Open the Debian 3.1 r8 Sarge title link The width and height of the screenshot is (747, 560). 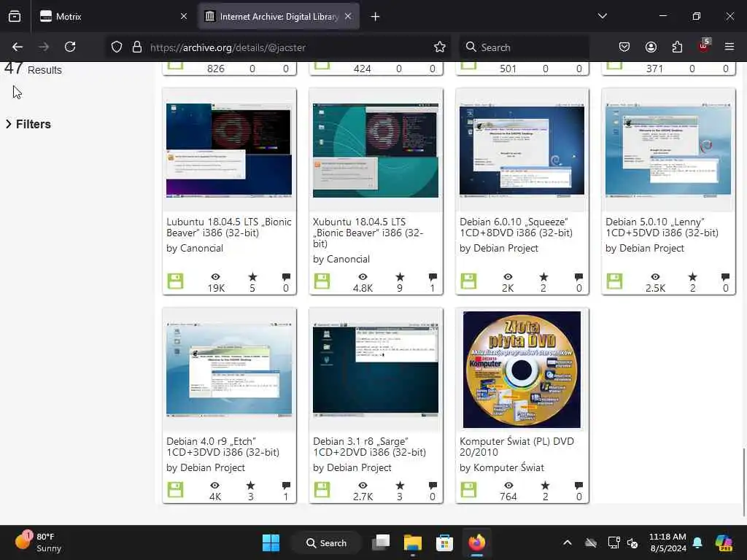(x=369, y=447)
